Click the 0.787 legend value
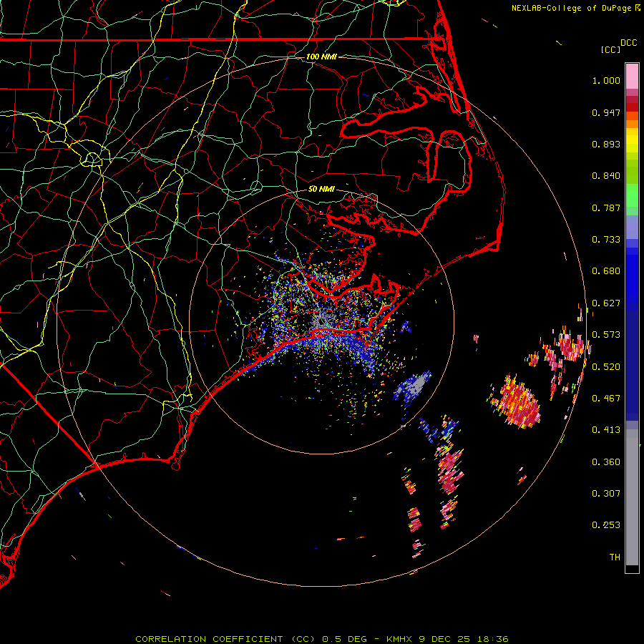Image resolution: width=644 pixels, height=644 pixels. pos(606,208)
